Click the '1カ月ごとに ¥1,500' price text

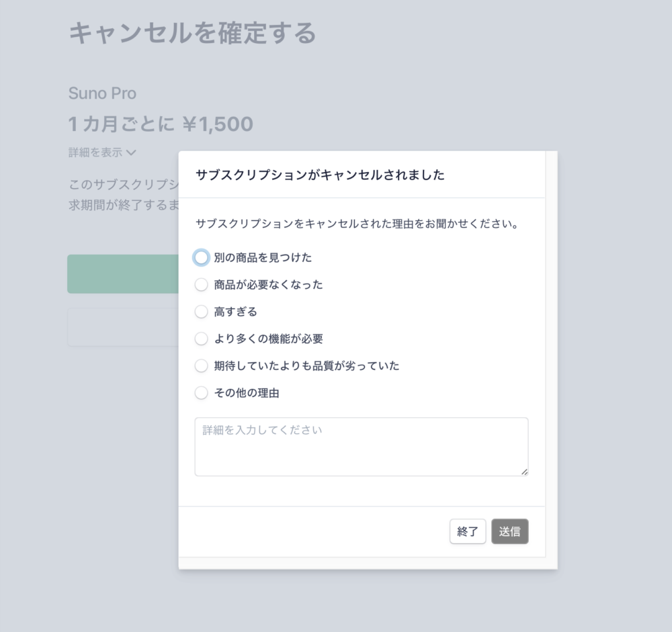pos(161,124)
